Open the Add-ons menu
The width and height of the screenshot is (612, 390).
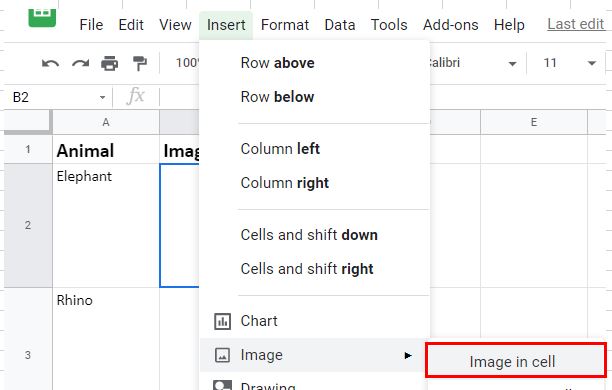pyautogui.click(x=451, y=25)
